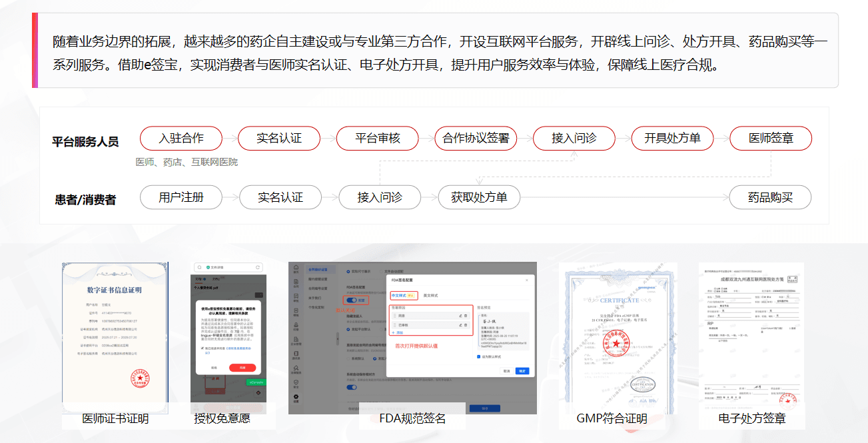Viewport: 868px width, 443px height.
Task: Click the GMP符合证明 caption label
Action: pos(612,419)
